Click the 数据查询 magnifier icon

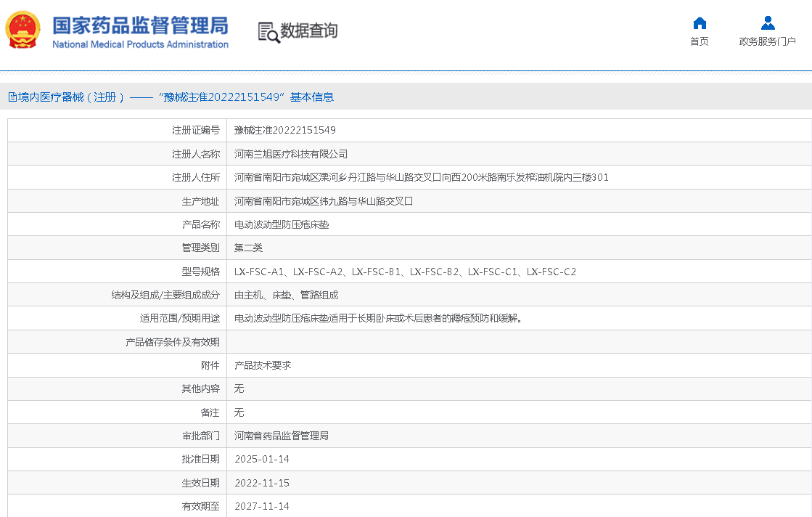tap(268, 32)
